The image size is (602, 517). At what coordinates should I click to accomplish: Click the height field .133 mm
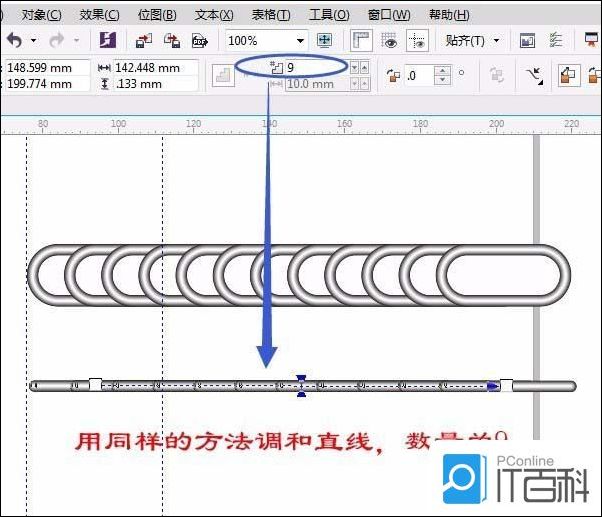[x=155, y=84]
